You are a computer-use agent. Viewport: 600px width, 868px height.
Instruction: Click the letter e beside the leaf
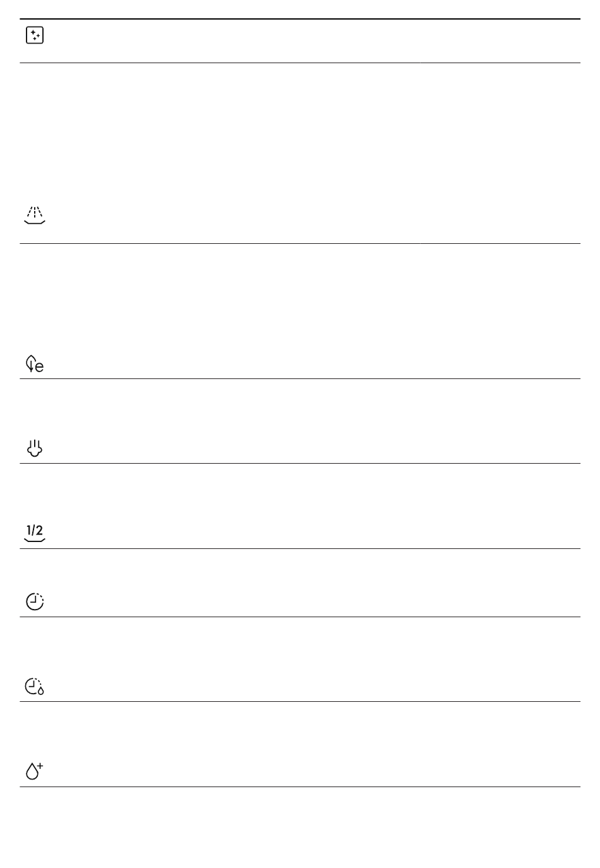pyautogui.click(x=39, y=366)
